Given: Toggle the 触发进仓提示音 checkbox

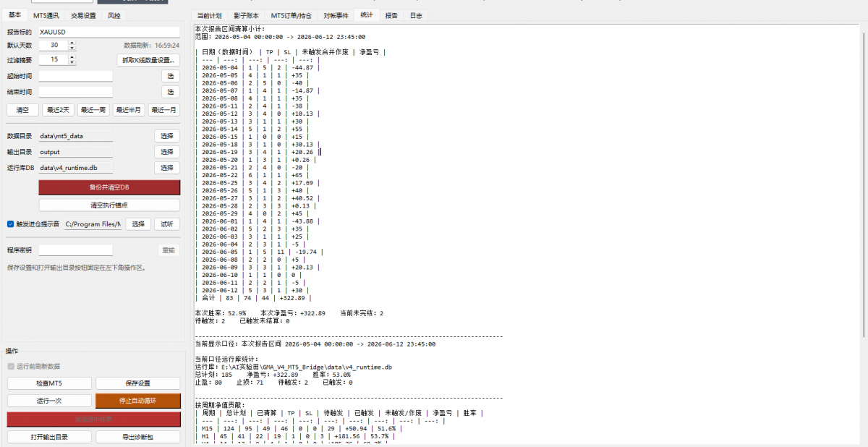Looking at the screenshot, I should [10, 224].
